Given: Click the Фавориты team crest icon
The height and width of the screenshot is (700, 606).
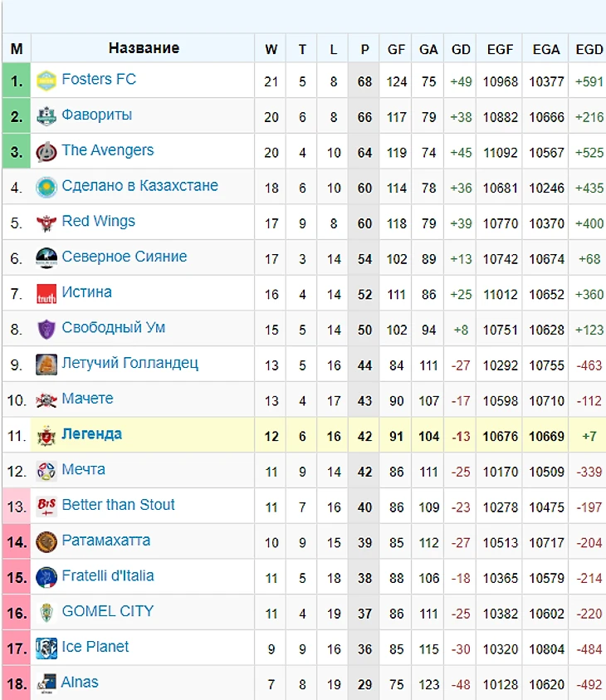Looking at the screenshot, I should pos(46,116).
